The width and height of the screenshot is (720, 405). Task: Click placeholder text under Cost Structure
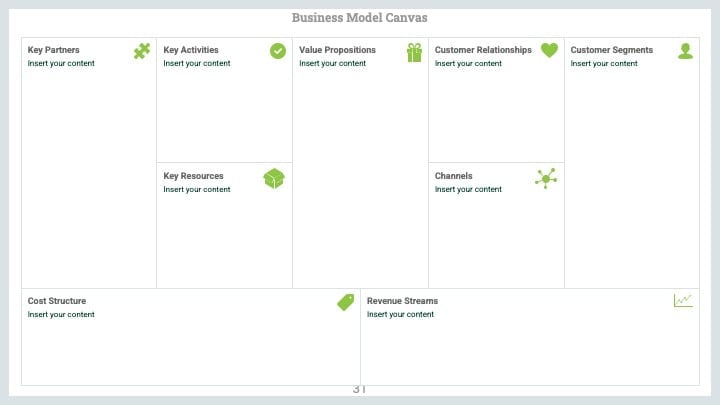coord(61,315)
